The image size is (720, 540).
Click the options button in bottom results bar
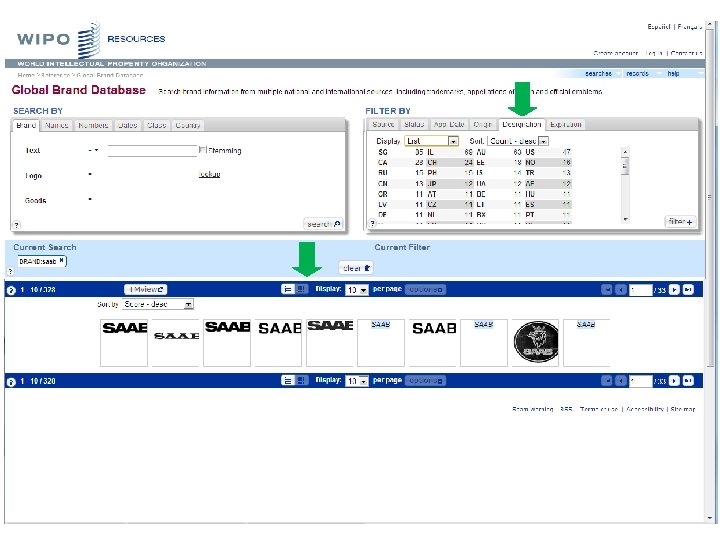coord(425,381)
